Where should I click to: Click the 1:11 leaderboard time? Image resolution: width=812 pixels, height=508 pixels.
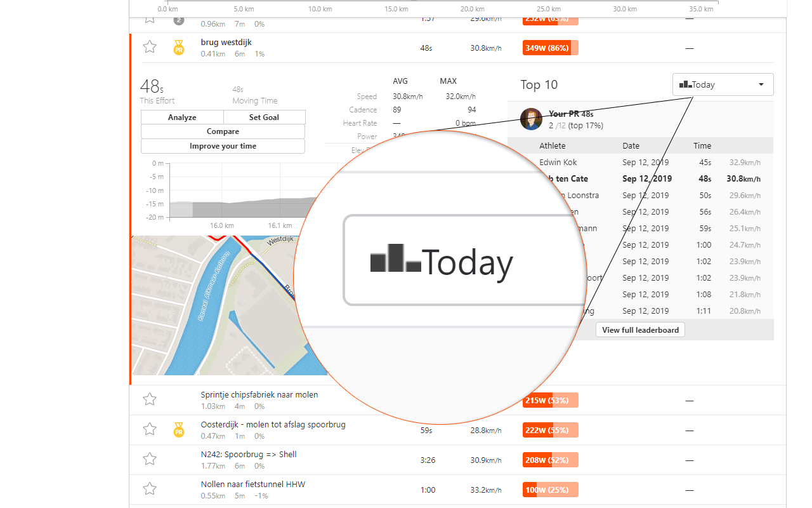[x=703, y=311]
